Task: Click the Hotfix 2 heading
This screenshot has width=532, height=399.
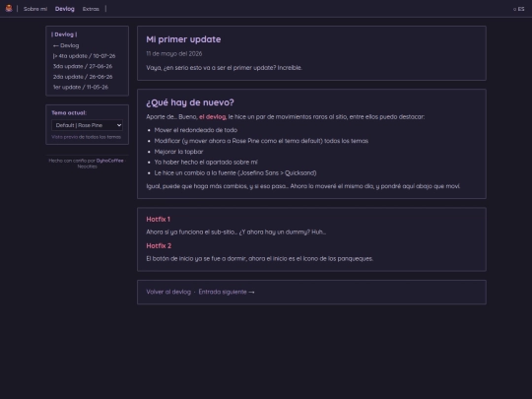Action: pos(159,245)
